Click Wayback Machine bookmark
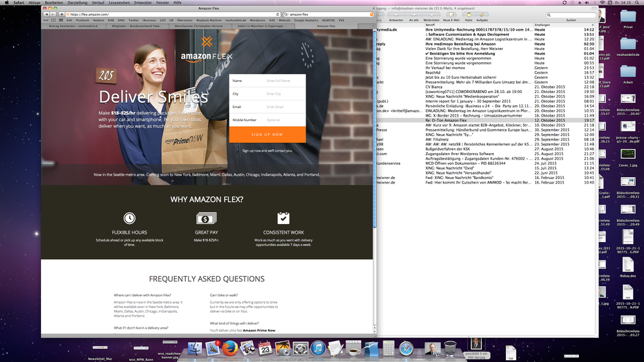The image size is (644, 362). [209, 20]
